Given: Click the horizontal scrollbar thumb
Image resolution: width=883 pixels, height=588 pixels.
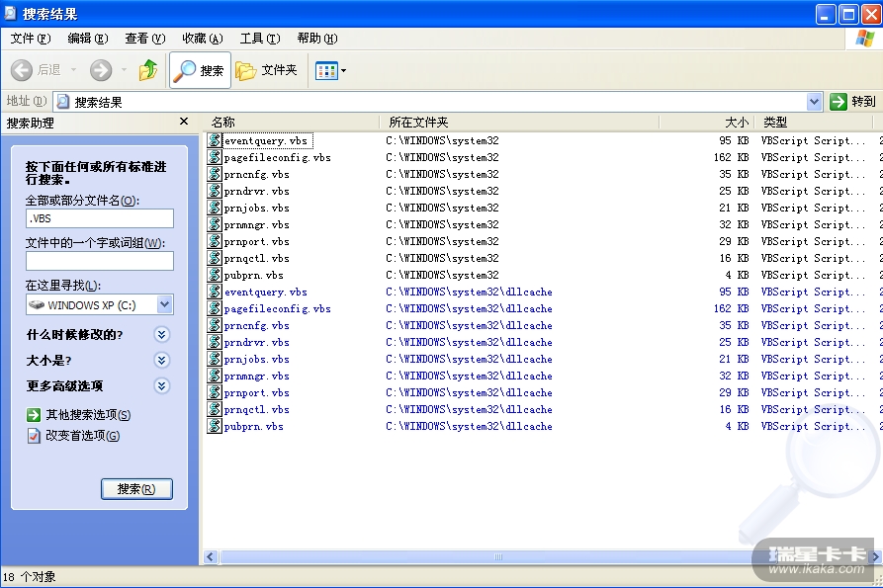Looking at the screenshot, I should click(498, 557).
